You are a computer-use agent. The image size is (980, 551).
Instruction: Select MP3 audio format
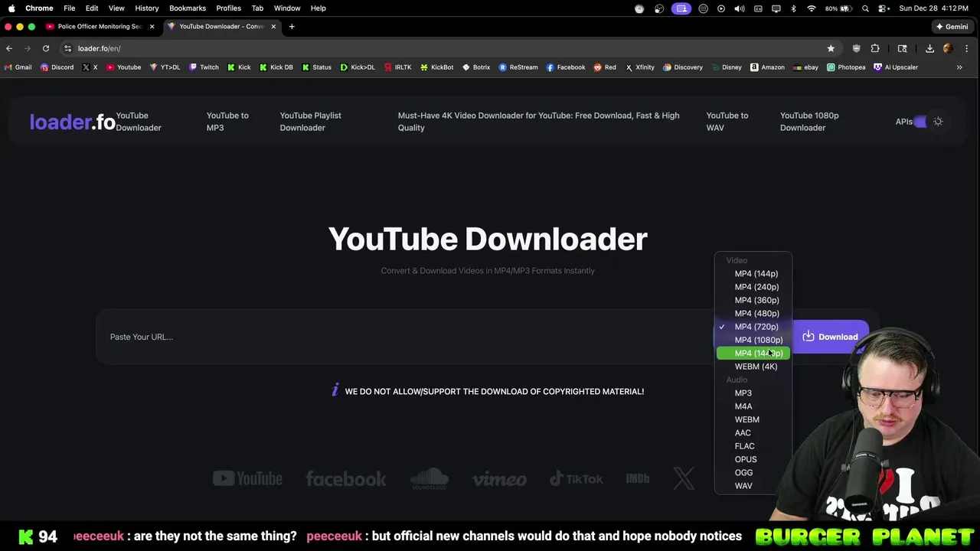coord(753,393)
